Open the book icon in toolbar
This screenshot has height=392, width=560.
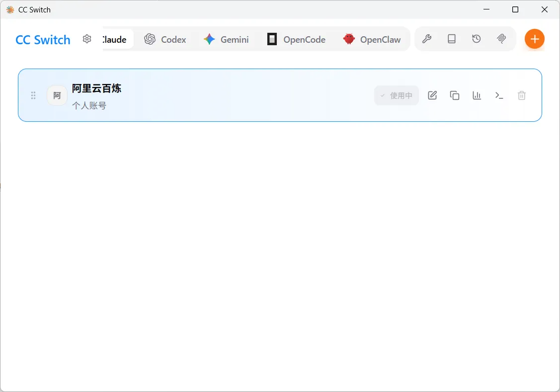click(452, 39)
